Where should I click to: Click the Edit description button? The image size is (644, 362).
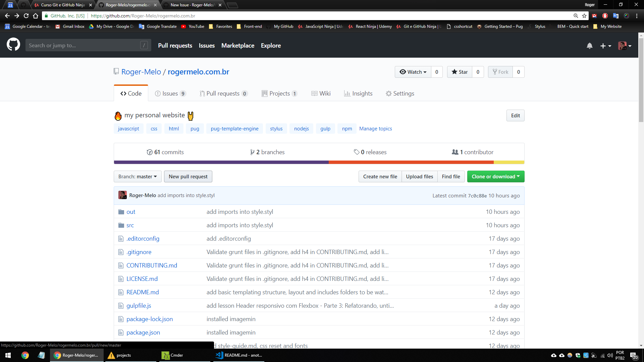515,115
